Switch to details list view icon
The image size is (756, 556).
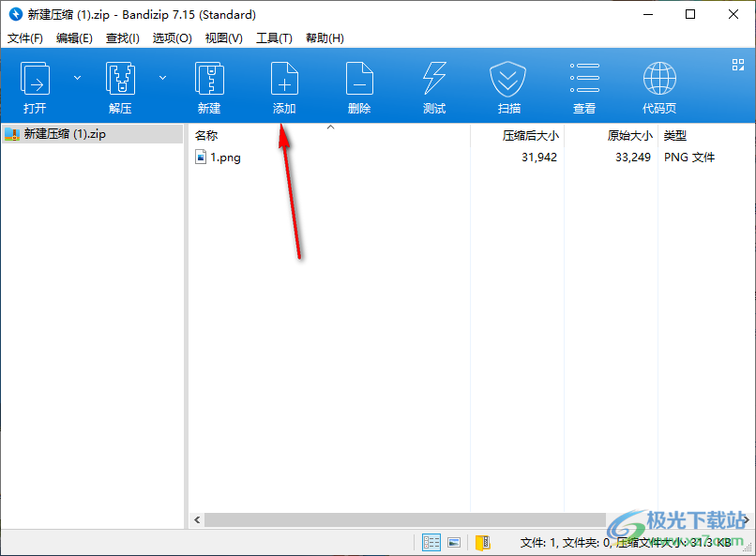coord(431,543)
